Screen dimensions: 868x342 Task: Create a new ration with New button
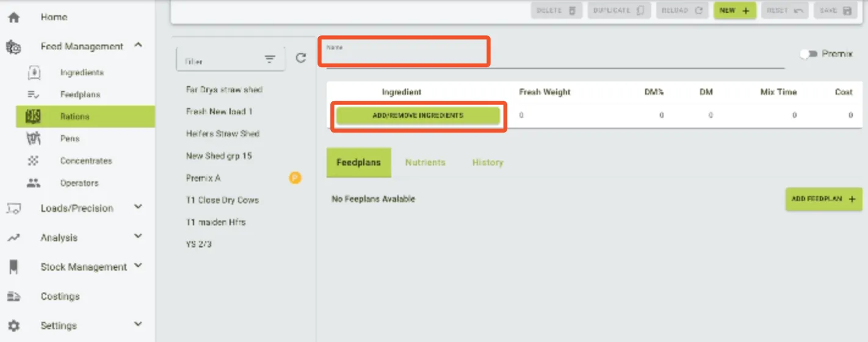(x=734, y=10)
